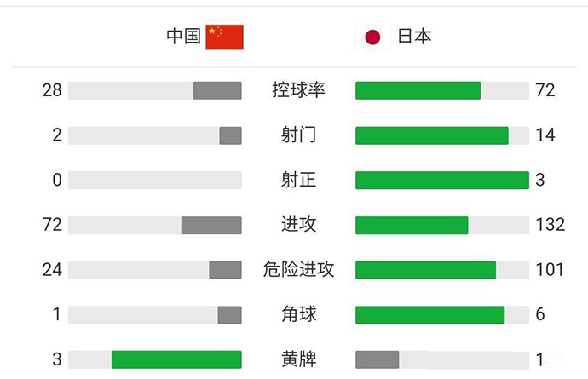Click Japan's green possession bar

pos(418,90)
